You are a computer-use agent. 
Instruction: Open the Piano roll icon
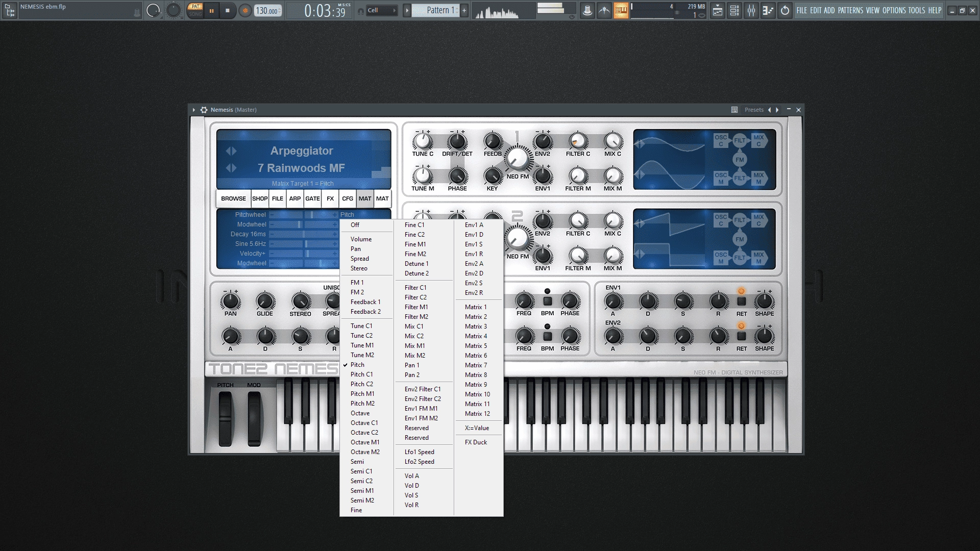click(x=768, y=10)
